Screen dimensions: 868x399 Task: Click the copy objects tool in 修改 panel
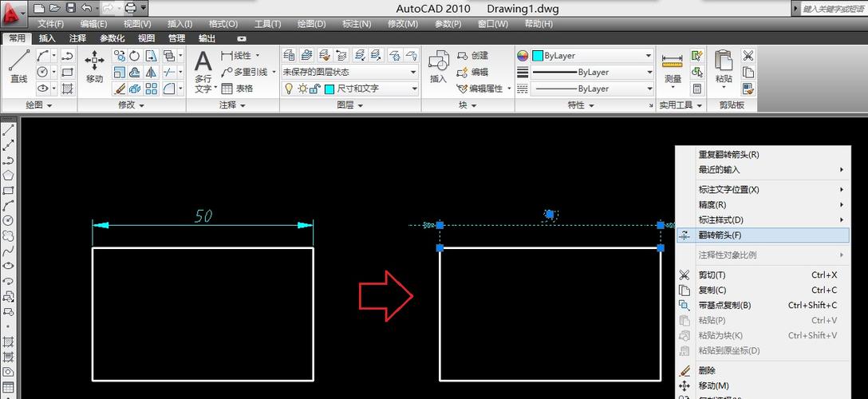point(120,56)
